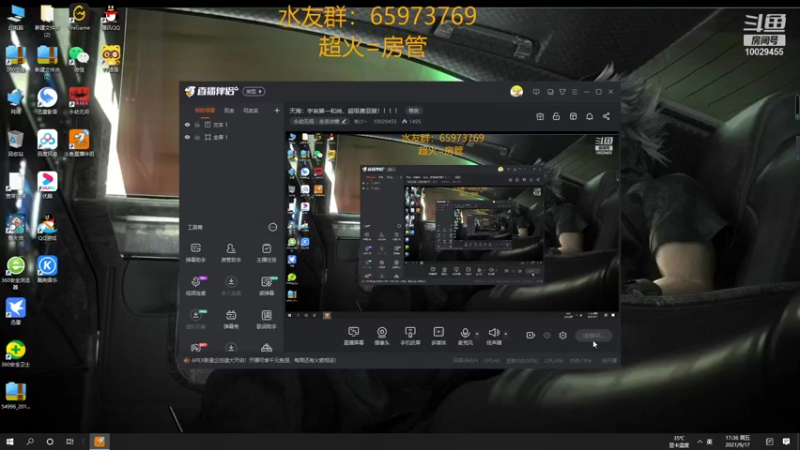Open 回收站 recycle bin on desktop
Viewport: 800px width, 450px height.
click(15, 143)
